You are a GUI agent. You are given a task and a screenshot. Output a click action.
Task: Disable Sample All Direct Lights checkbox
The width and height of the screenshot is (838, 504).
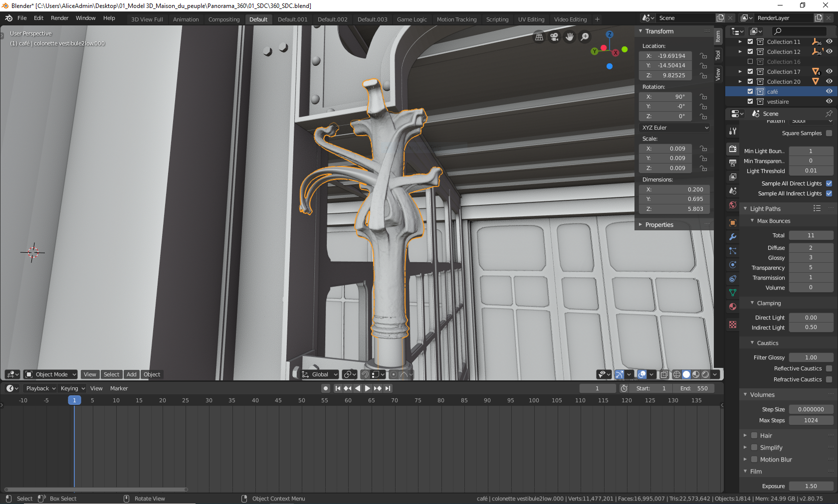[829, 183]
